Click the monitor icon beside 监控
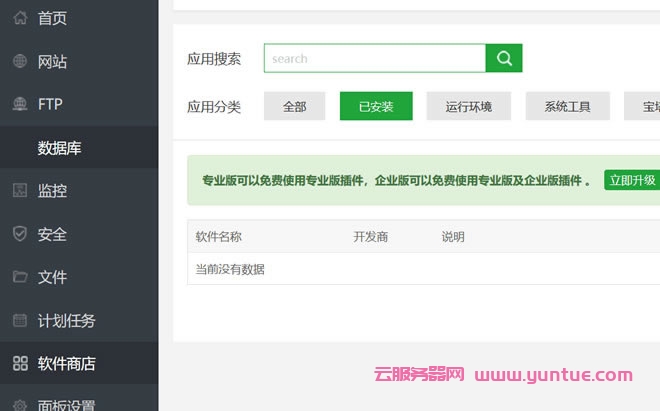 (20, 191)
